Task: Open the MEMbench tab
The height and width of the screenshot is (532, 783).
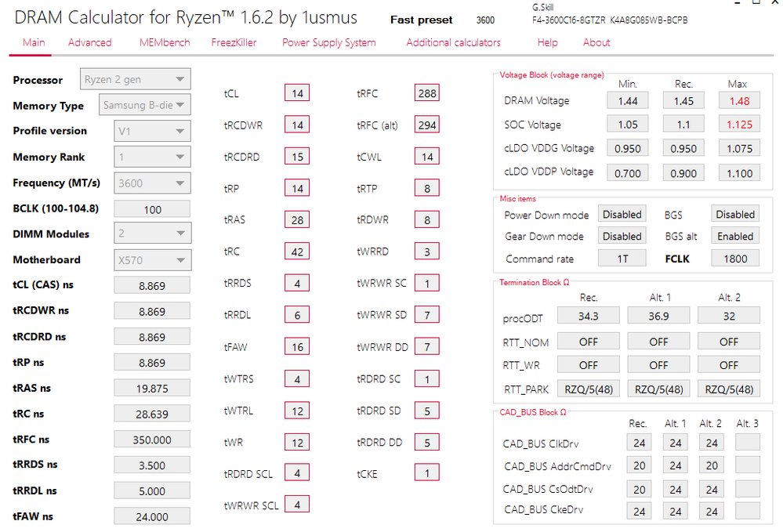Action: [x=165, y=42]
